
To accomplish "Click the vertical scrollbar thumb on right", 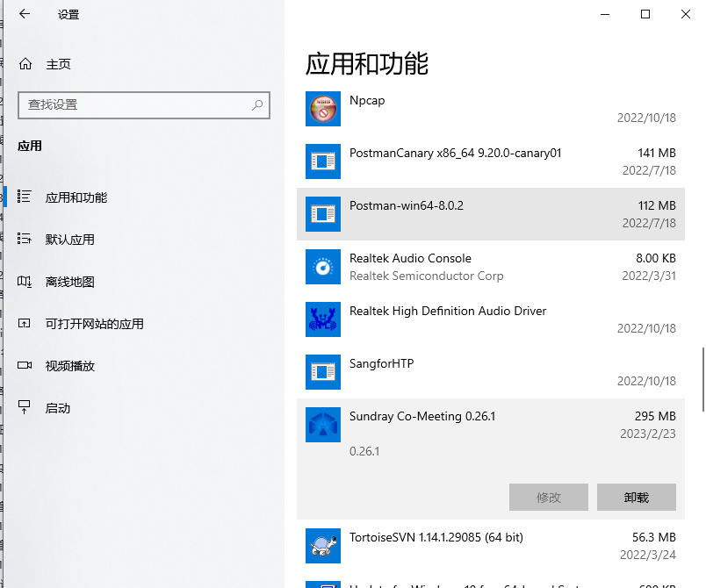I will tap(702, 379).
